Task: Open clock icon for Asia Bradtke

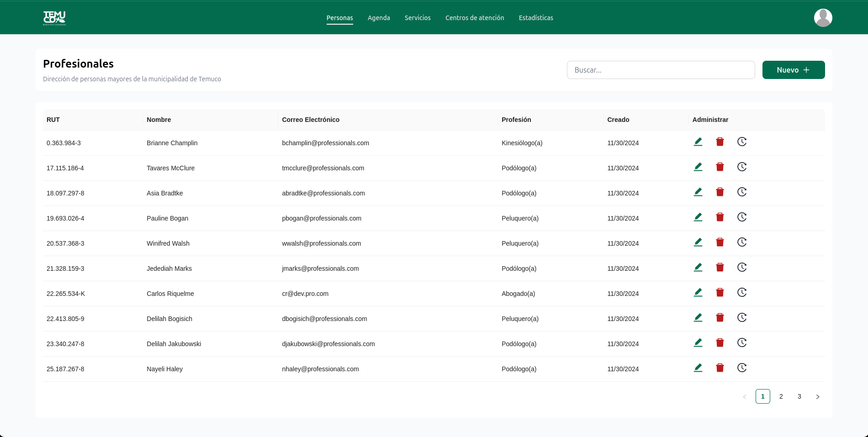Action: tap(742, 192)
